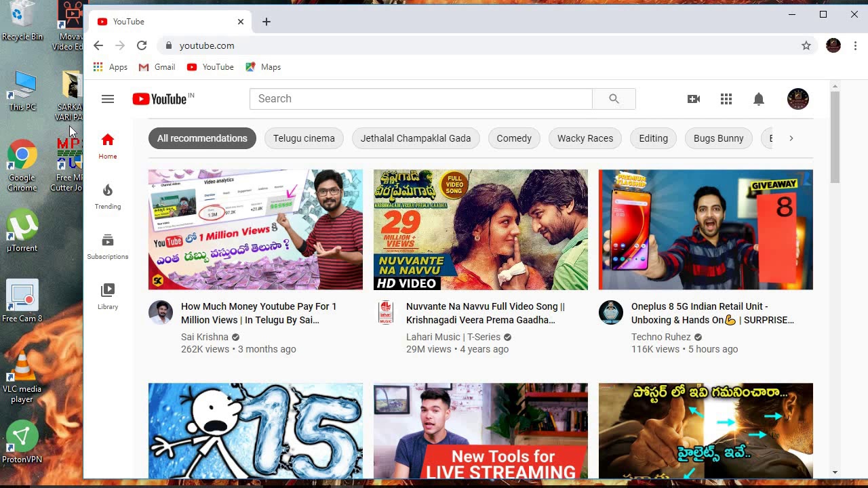Click the New Tools for Live Streaming thumbnail
The width and height of the screenshot is (868, 488).
click(481, 431)
